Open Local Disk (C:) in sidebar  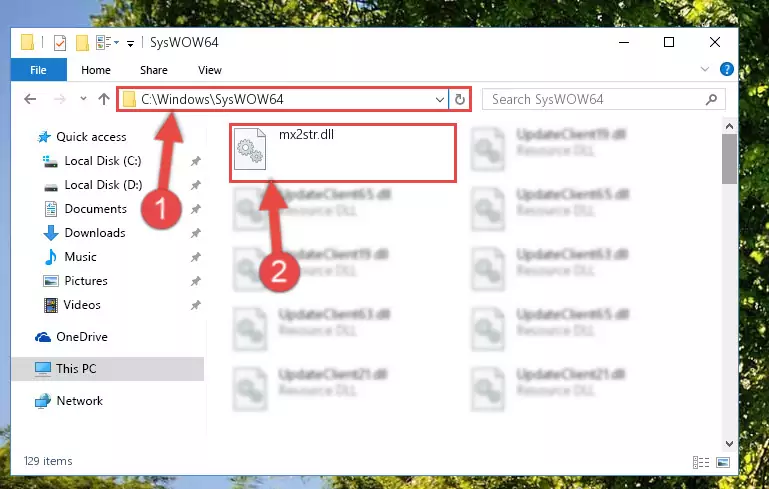pos(103,161)
